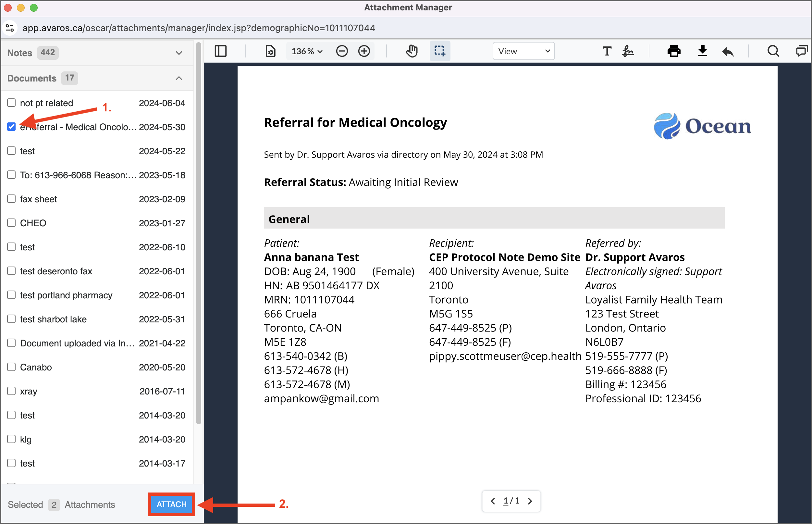Viewport: 812px width, 524px height.
Task: Click the Notes section header
Action: [97, 53]
